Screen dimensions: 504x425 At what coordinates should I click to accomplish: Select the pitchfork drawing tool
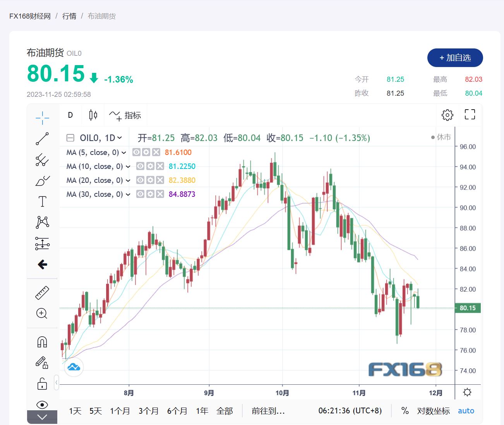coord(42,160)
